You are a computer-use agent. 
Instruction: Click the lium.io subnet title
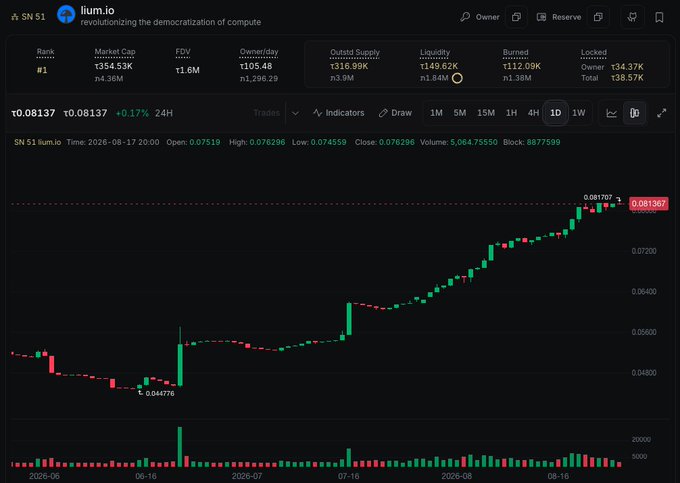click(x=98, y=10)
